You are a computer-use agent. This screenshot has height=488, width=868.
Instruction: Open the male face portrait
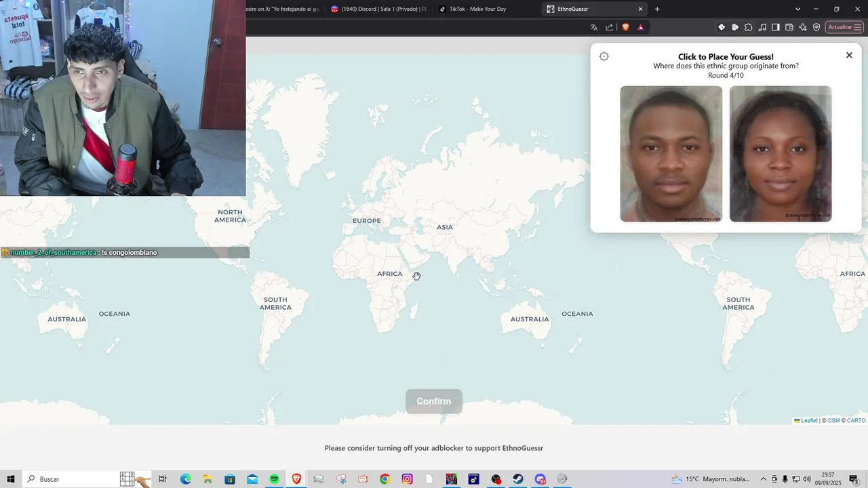click(x=671, y=154)
